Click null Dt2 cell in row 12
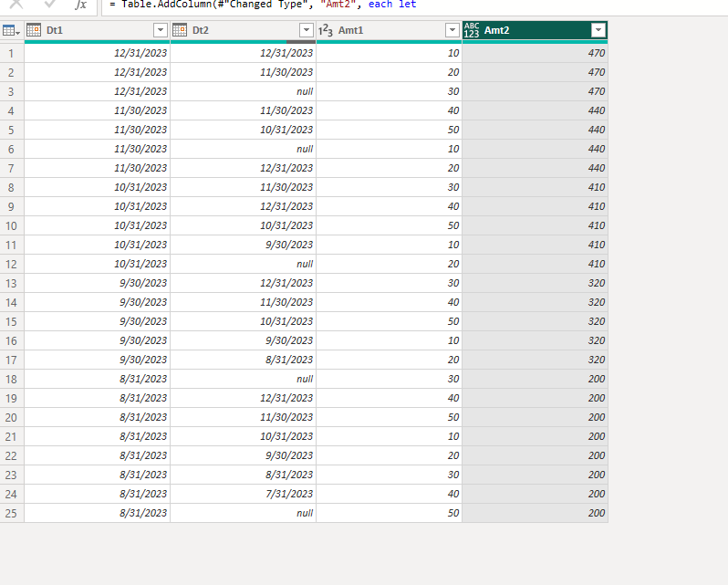Viewport: 728px width, 585px height. click(243, 264)
